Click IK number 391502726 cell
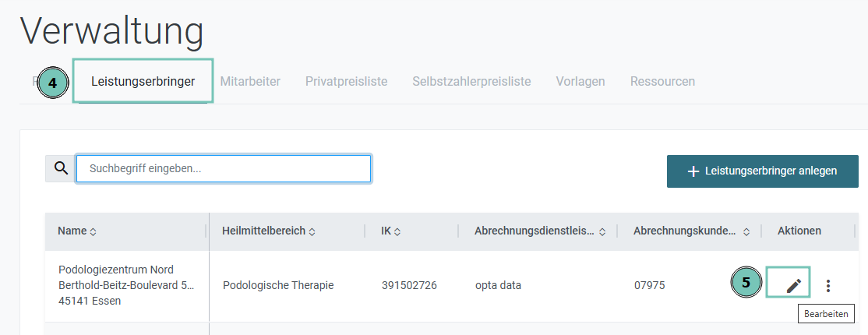Screen dimensions: 868x335 409,286
